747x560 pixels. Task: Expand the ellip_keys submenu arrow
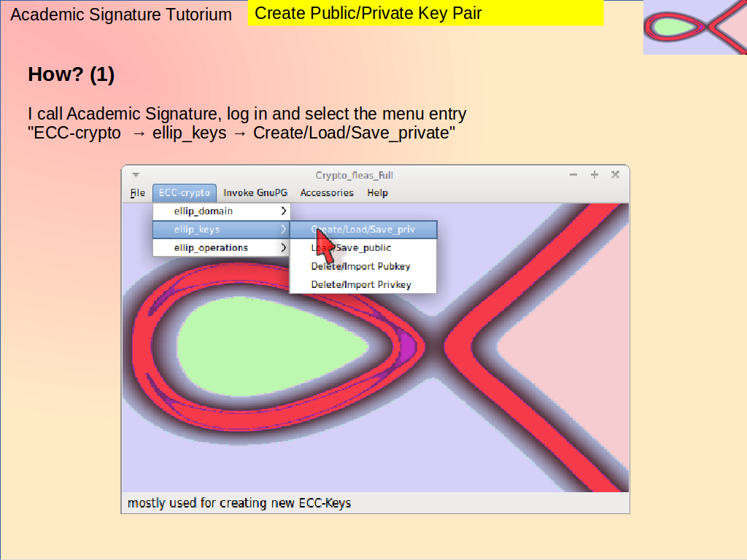pos(284,230)
